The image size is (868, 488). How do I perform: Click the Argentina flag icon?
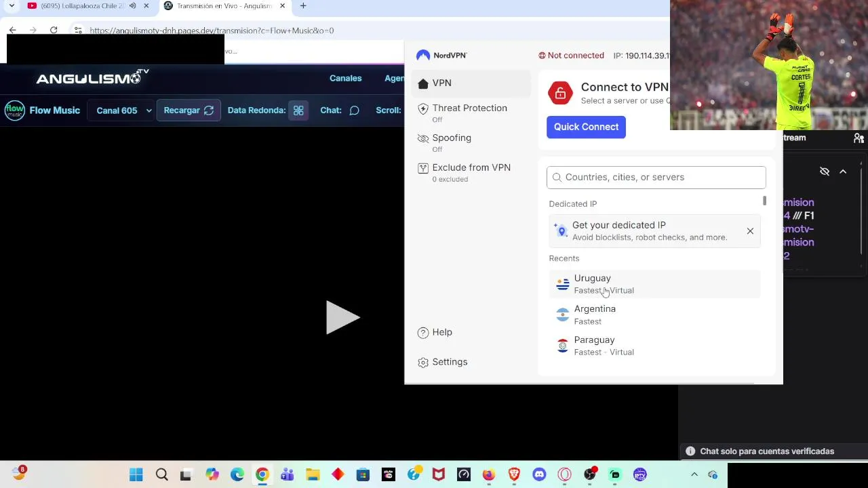[563, 315]
